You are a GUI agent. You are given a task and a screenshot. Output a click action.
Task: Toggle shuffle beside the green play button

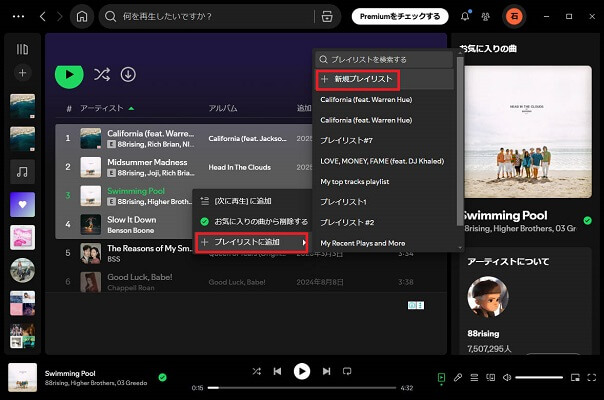click(102, 74)
